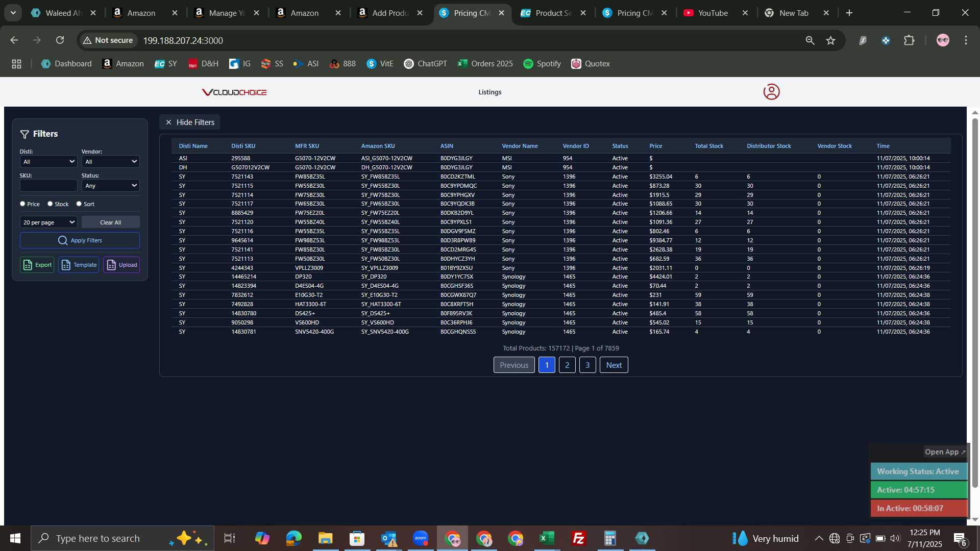Click the volume icon in system tray
980x551 pixels.
(x=895, y=538)
